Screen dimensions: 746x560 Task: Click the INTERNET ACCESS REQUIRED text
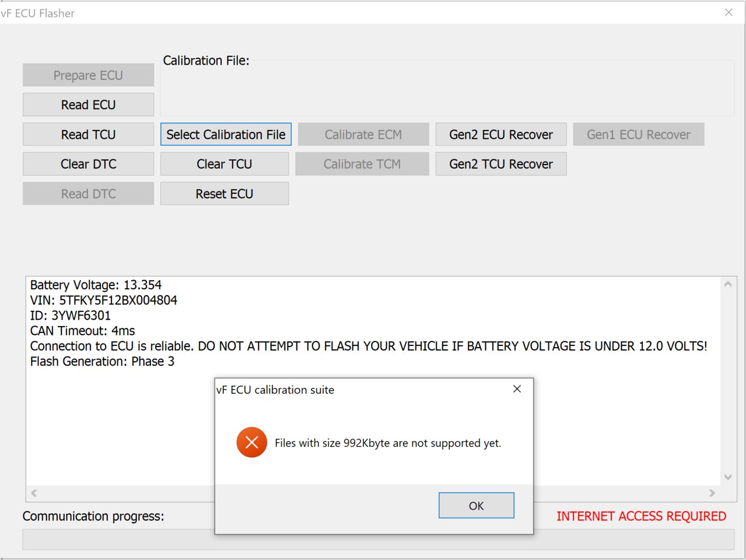pyautogui.click(x=641, y=516)
